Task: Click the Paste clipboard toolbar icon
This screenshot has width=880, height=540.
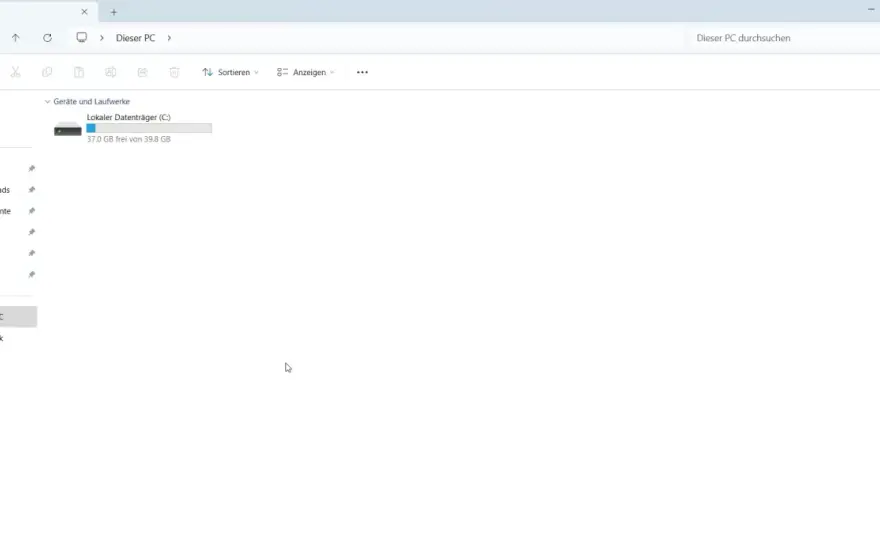Action: [x=79, y=72]
